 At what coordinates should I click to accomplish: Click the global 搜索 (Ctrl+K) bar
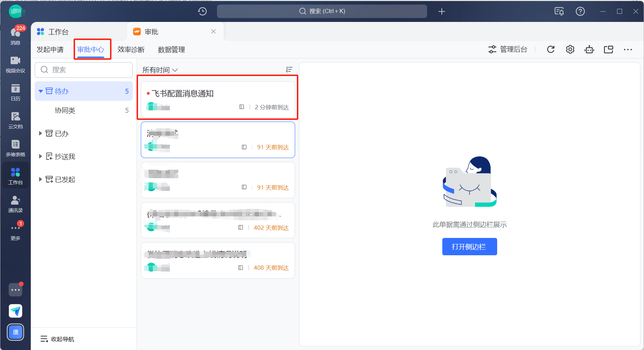point(322,11)
